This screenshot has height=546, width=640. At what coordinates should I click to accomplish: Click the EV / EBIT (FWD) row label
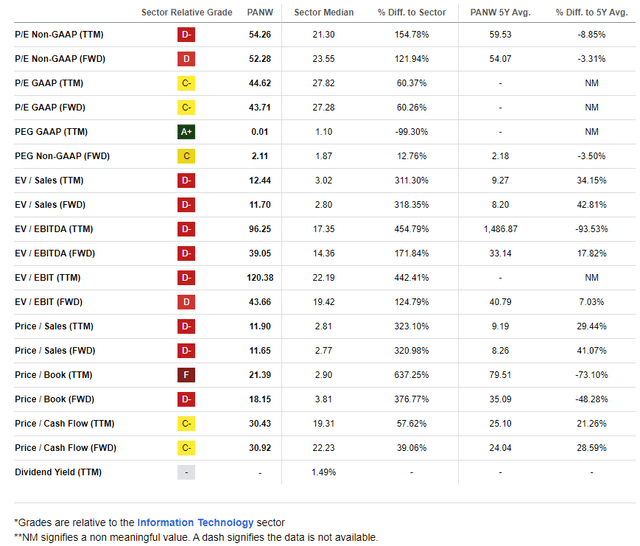tap(49, 302)
